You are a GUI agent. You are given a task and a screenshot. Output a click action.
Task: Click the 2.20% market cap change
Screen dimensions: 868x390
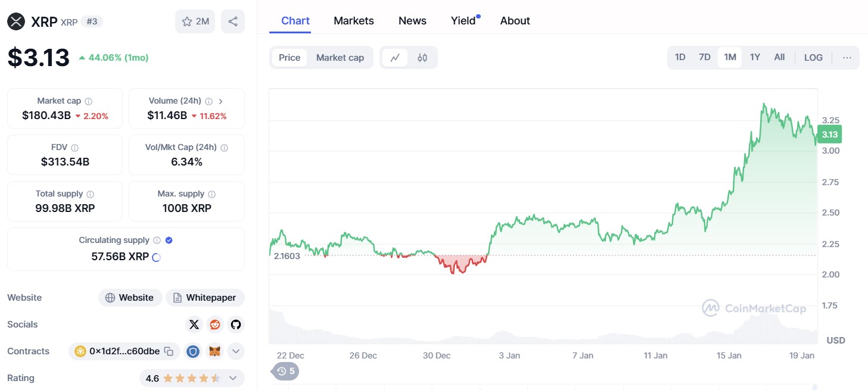(x=92, y=116)
